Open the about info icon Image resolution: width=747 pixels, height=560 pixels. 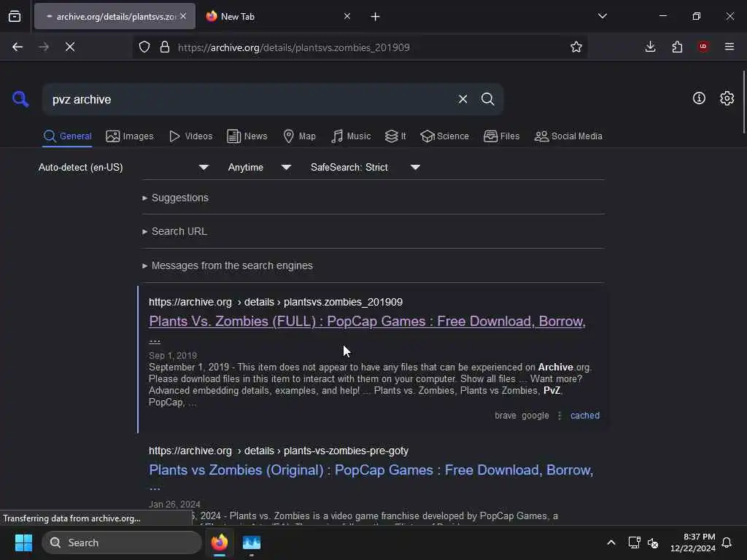coord(699,98)
